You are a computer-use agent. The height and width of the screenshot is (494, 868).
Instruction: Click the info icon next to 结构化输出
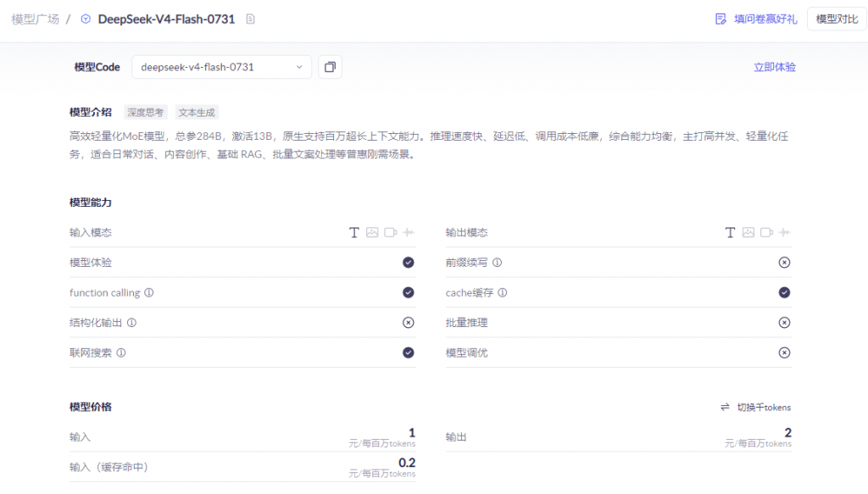point(131,323)
